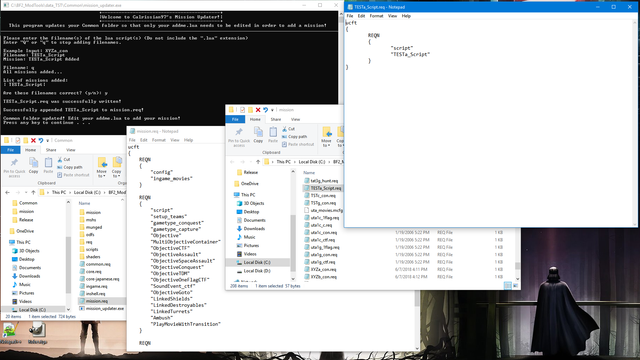Open quick access toolbar dropdown in Common window

coord(47,141)
